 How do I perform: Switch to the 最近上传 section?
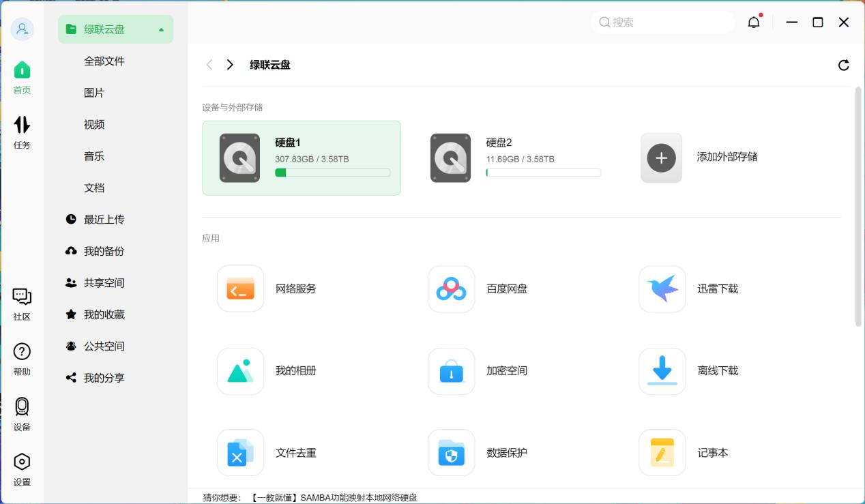(x=104, y=219)
